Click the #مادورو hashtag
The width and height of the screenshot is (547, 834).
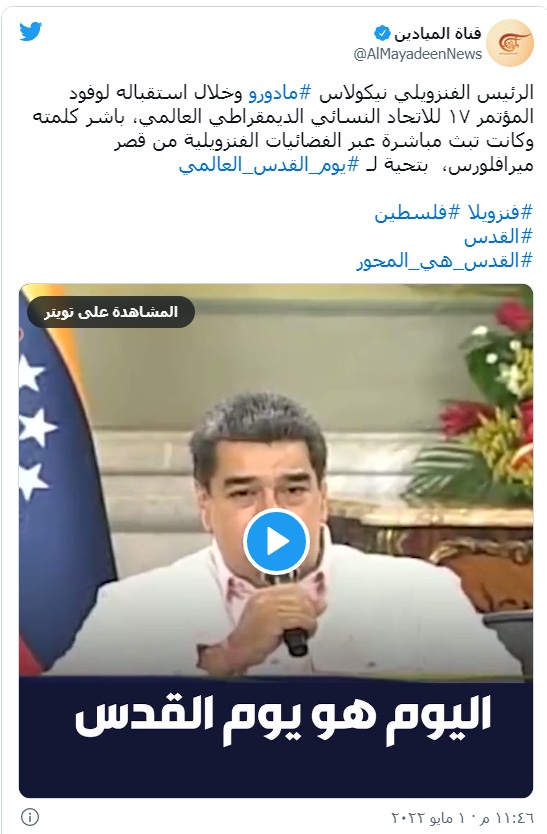tap(280, 93)
